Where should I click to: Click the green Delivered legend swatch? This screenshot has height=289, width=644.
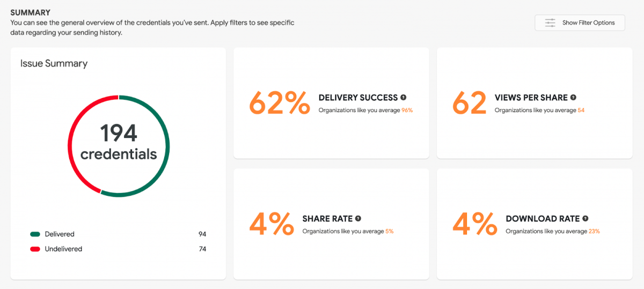coord(35,234)
